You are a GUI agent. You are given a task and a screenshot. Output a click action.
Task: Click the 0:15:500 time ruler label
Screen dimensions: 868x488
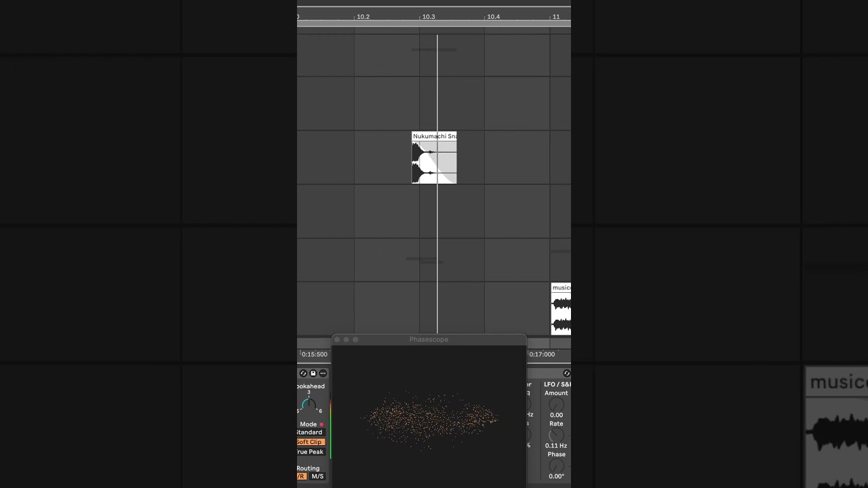click(315, 354)
